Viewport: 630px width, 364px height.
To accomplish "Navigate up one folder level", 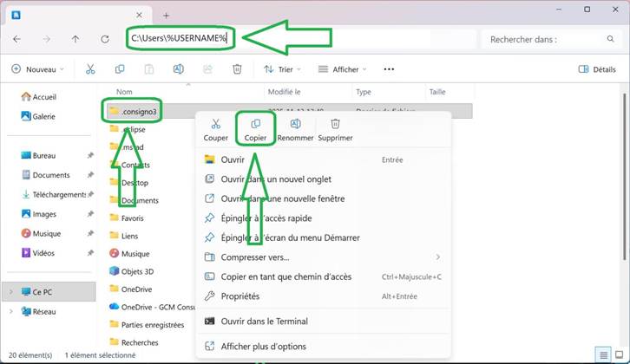I will (x=75, y=39).
